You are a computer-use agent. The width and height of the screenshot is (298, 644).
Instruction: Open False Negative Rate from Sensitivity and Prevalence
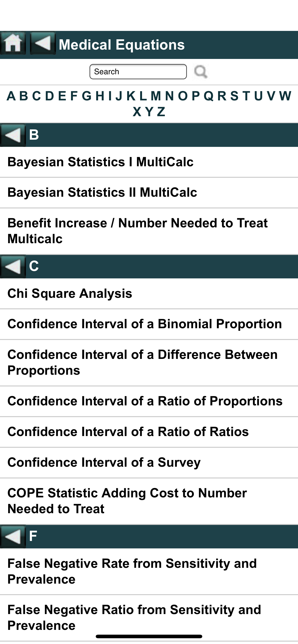[x=132, y=571]
